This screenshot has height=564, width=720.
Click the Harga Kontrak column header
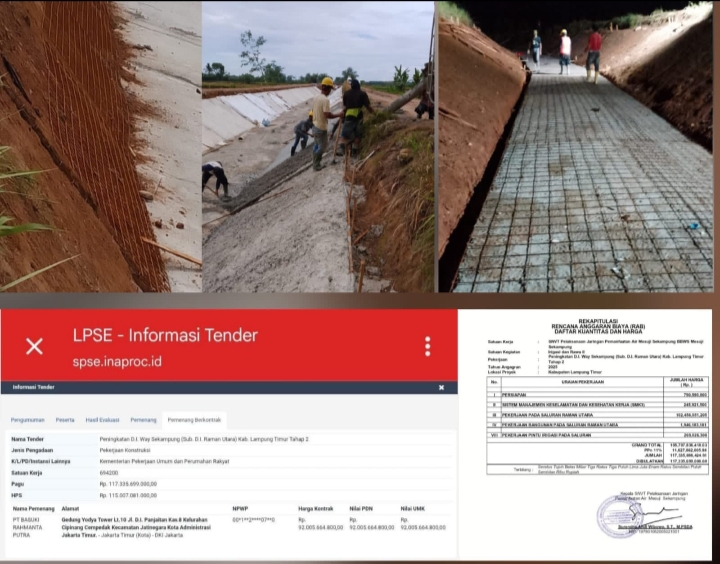click(314, 508)
